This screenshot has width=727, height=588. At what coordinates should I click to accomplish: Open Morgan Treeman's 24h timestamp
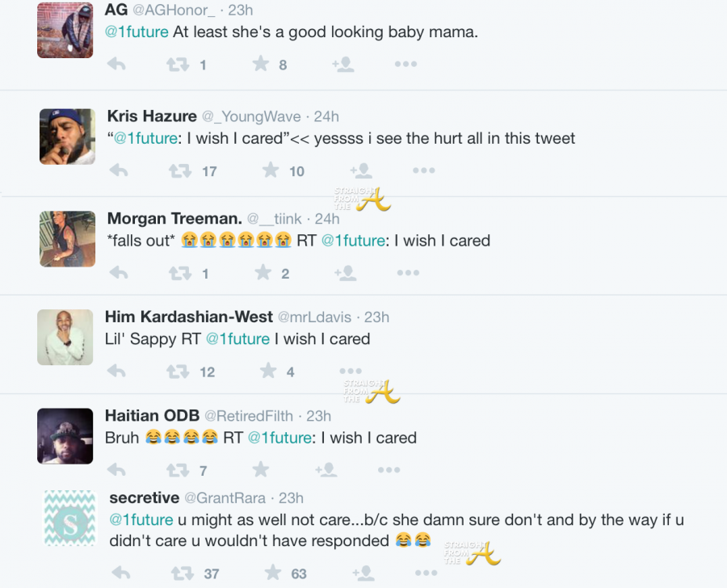327,219
